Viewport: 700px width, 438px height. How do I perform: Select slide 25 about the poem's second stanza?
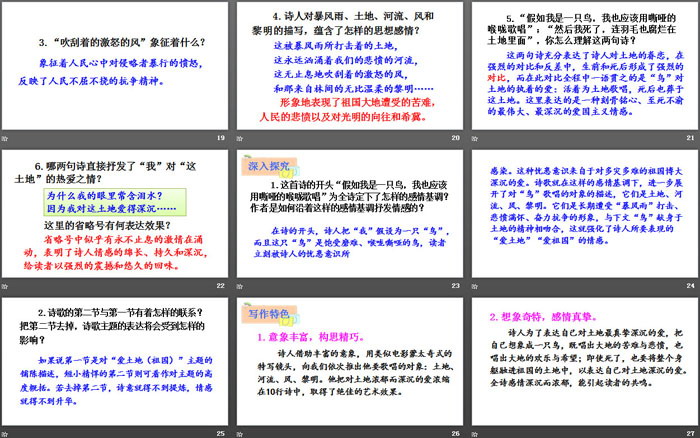point(115,358)
